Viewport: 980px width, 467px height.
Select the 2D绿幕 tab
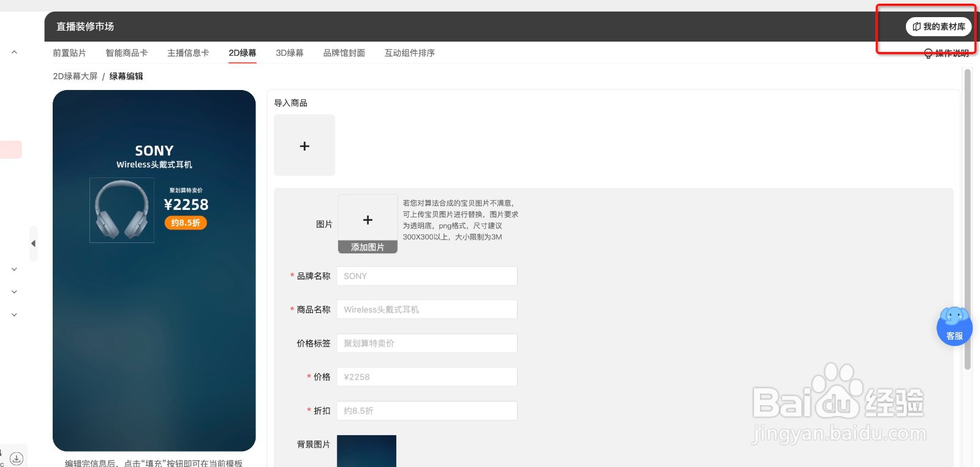(x=243, y=53)
